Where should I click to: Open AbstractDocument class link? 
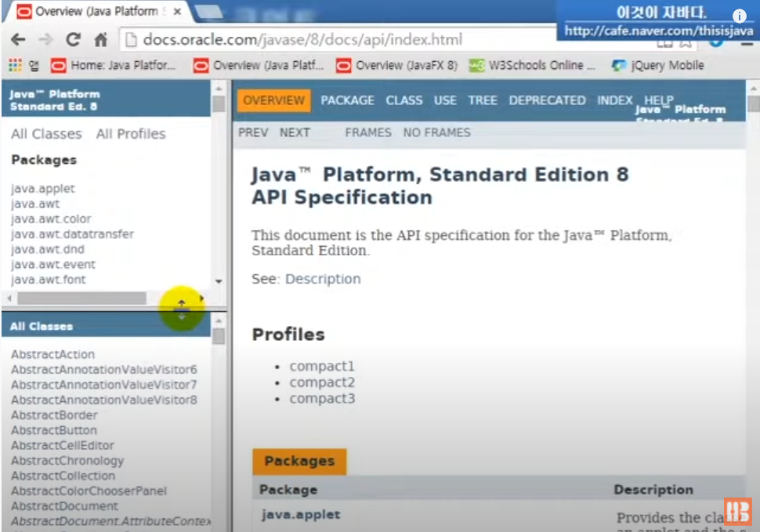pyautogui.click(x=64, y=506)
